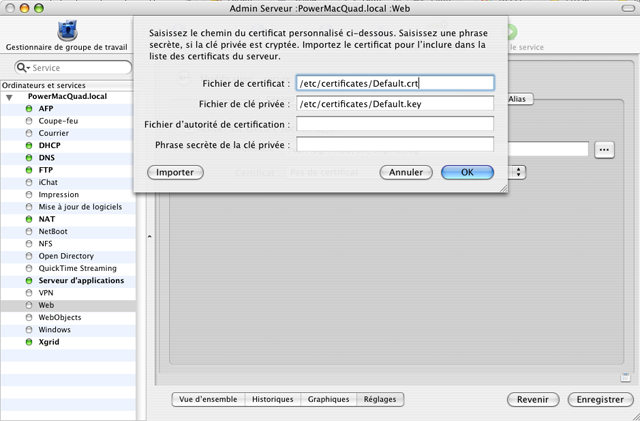Click the Revenir button

point(533,399)
